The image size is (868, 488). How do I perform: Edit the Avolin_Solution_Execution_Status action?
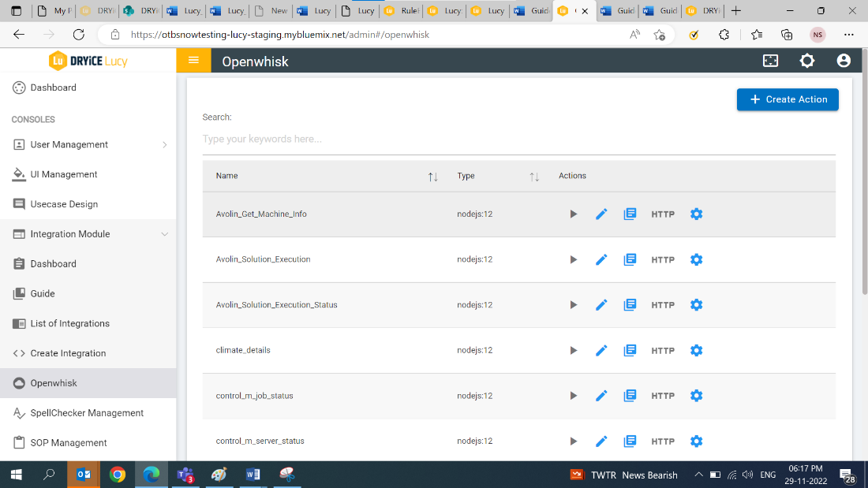click(x=601, y=305)
